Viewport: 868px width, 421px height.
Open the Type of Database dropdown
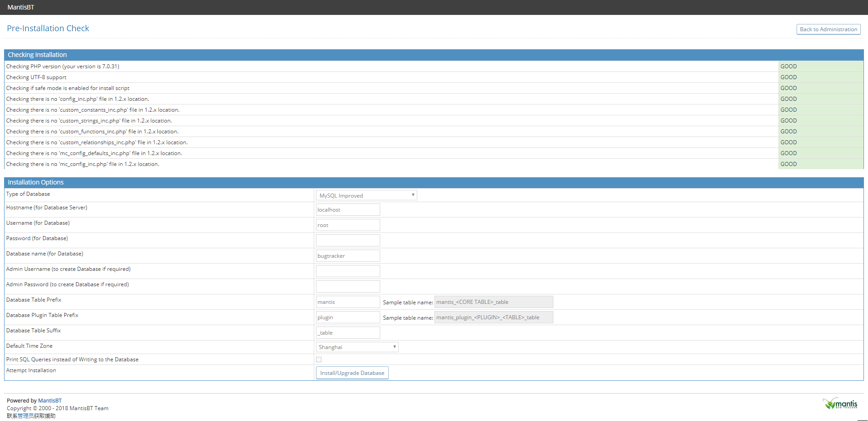tap(366, 195)
